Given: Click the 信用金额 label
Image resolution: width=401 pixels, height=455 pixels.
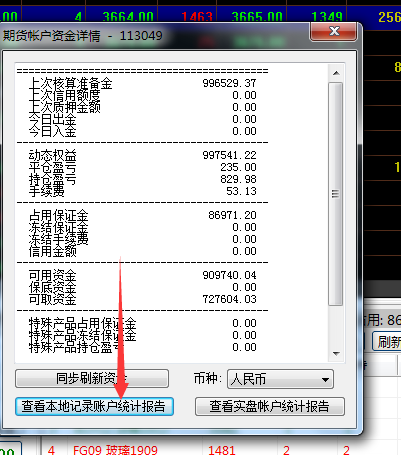Looking at the screenshot, I should [52, 251].
